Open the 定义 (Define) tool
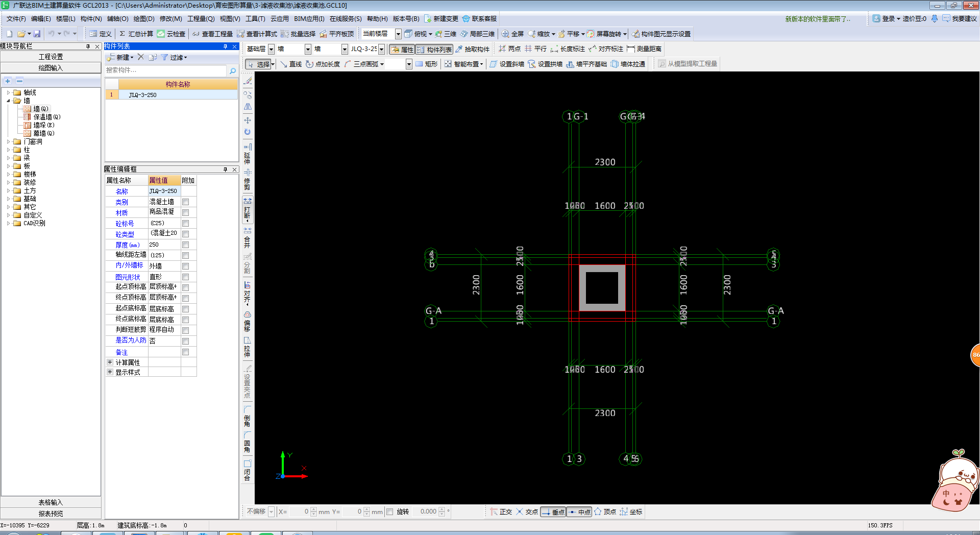The width and height of the screenshot is (980, 535). pyautogui.click(x=100, y=34)
